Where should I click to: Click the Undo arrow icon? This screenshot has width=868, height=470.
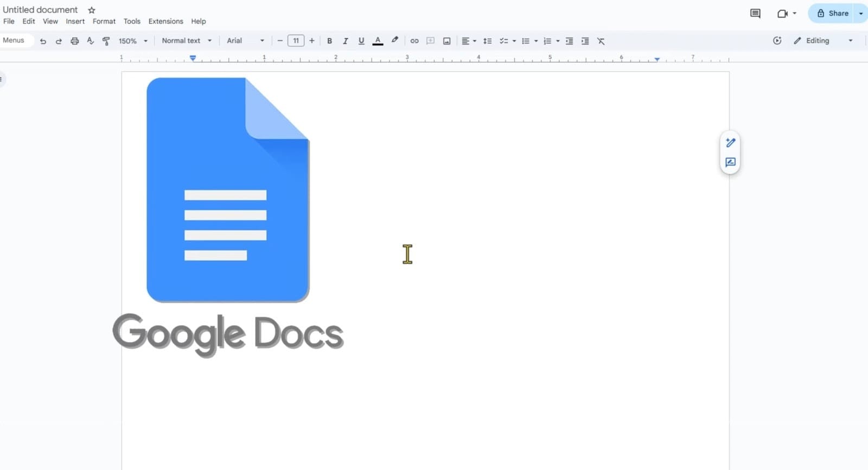point(43,41)
